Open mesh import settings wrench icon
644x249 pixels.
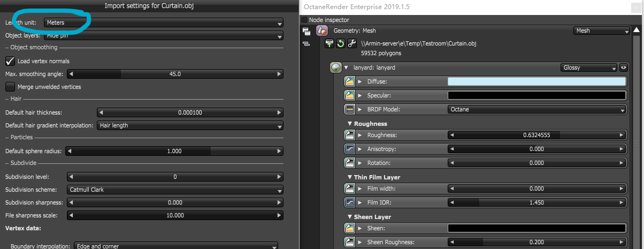pyautogui.click(x=351, y=44)
